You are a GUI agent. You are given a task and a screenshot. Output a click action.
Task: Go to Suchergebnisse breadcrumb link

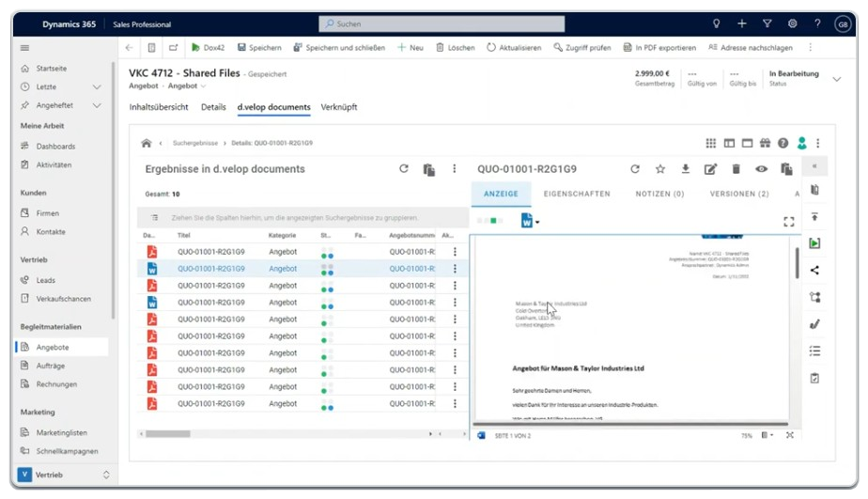[x=194, y=143]
